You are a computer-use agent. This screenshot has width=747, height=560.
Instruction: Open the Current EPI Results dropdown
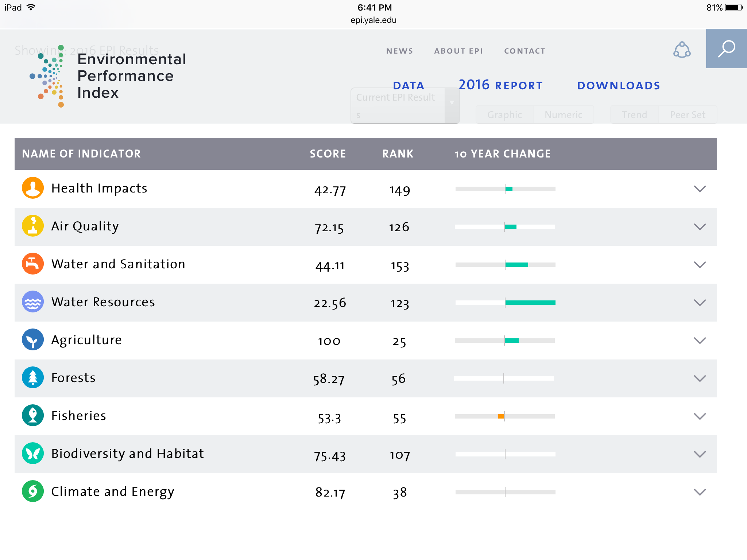[405, 106]
